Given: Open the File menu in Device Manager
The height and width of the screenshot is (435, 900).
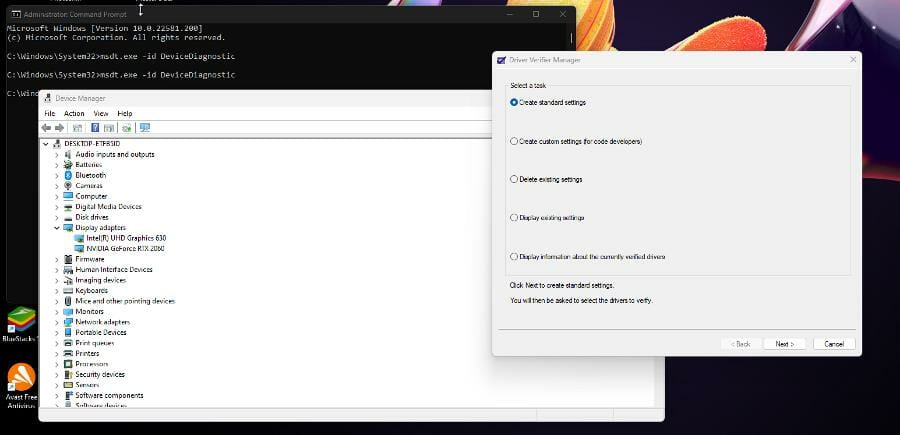Looking at the screenshot, I should 49,114.
